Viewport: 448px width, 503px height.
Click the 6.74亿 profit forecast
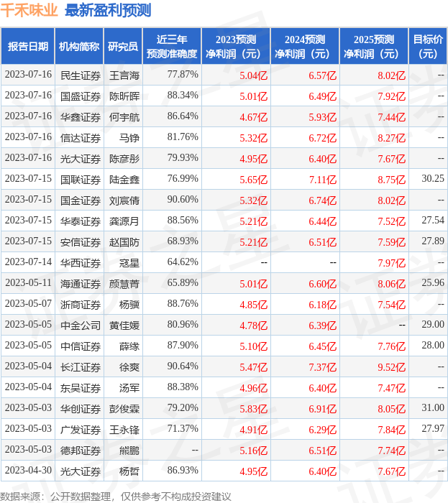(x=323, y=200)
